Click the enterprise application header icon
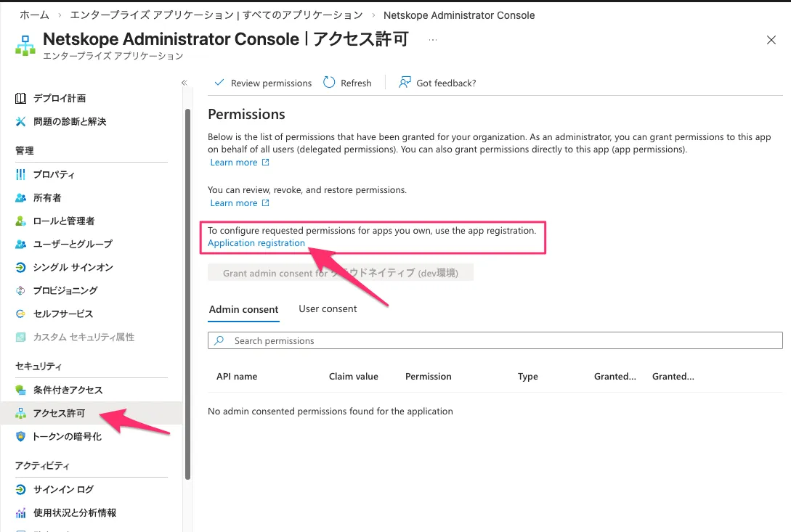The image size is (791, 532). click(x=25, y=46)
